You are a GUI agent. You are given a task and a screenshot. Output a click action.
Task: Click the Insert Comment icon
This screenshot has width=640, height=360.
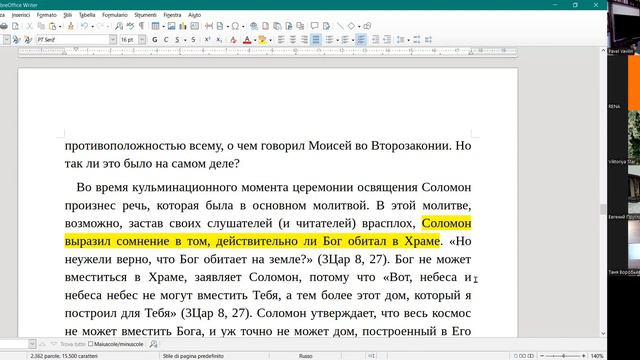[314, 26]
